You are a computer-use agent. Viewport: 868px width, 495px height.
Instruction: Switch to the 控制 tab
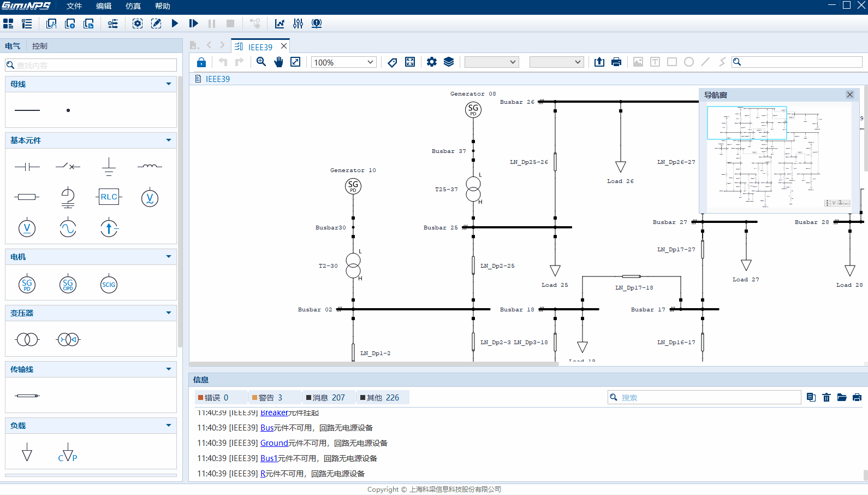[39, 46]
